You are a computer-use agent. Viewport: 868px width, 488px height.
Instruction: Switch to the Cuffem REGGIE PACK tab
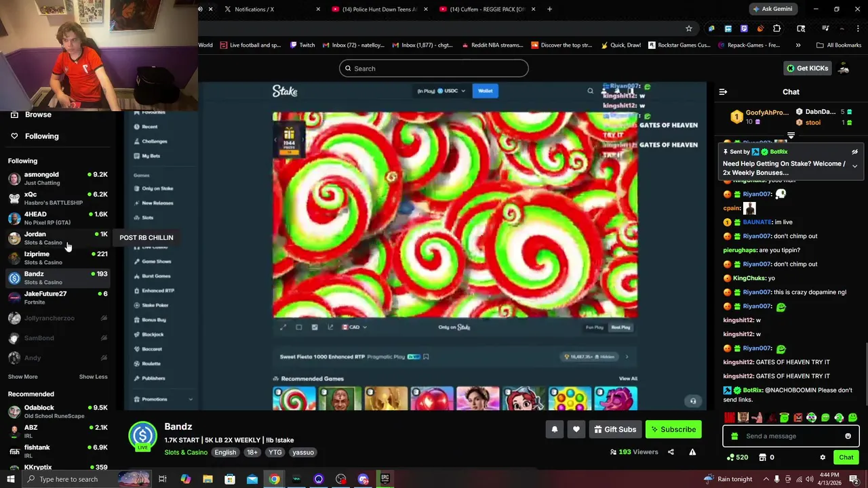tap(487, 9)
